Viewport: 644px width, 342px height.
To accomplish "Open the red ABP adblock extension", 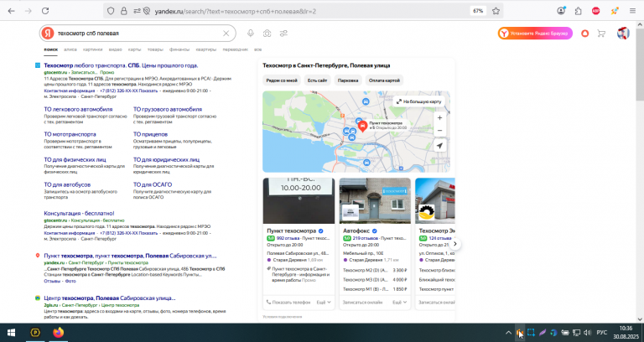I will [595, 11].
